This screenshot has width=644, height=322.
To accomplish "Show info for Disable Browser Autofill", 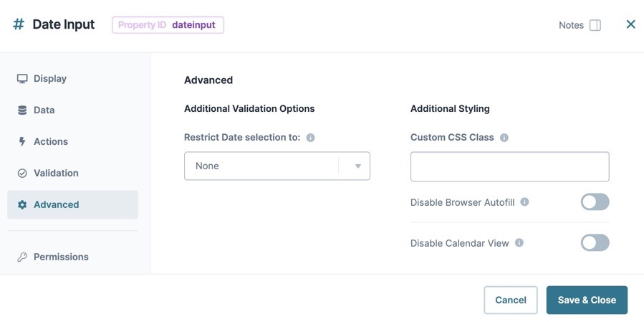I will pos(524,202).
